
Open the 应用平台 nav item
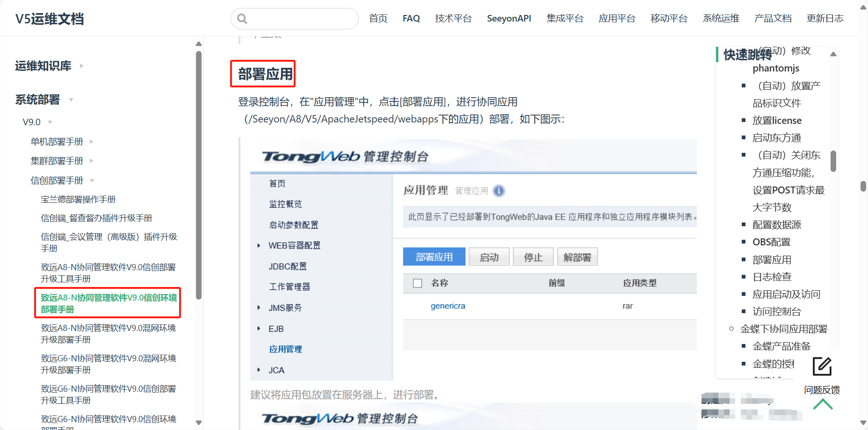pos(617,18)
